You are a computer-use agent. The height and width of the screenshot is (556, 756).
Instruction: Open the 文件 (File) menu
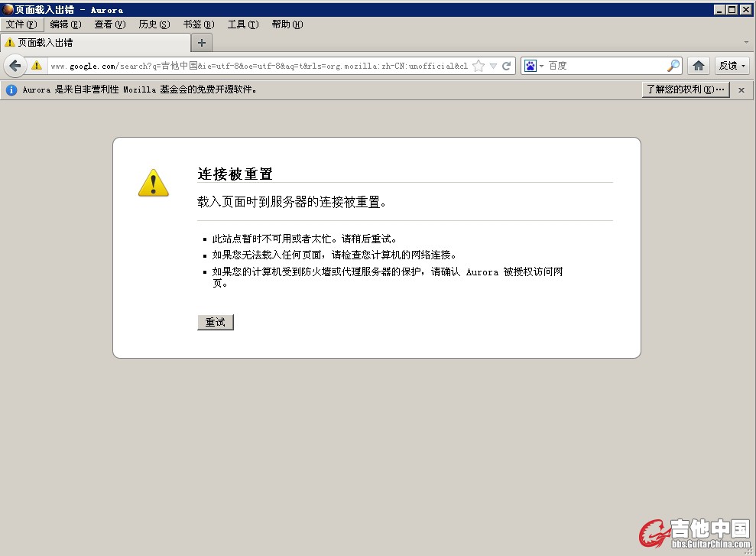pos(21,24)
